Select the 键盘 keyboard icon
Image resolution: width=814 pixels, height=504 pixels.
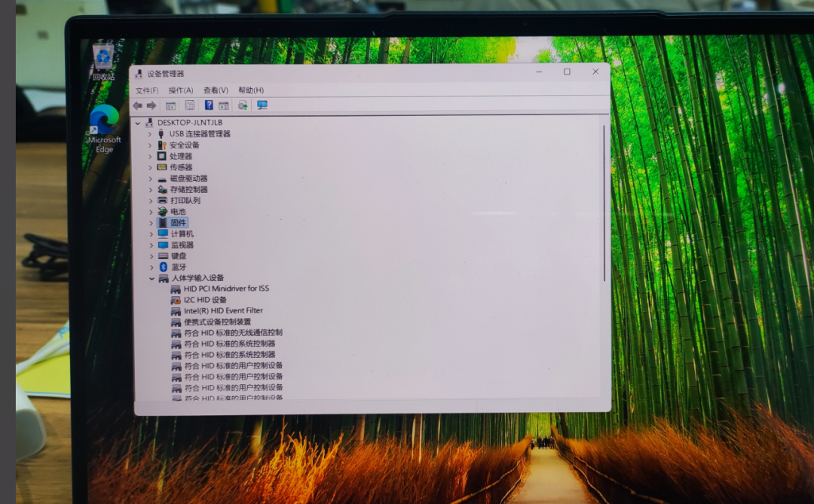coord(164,256)
